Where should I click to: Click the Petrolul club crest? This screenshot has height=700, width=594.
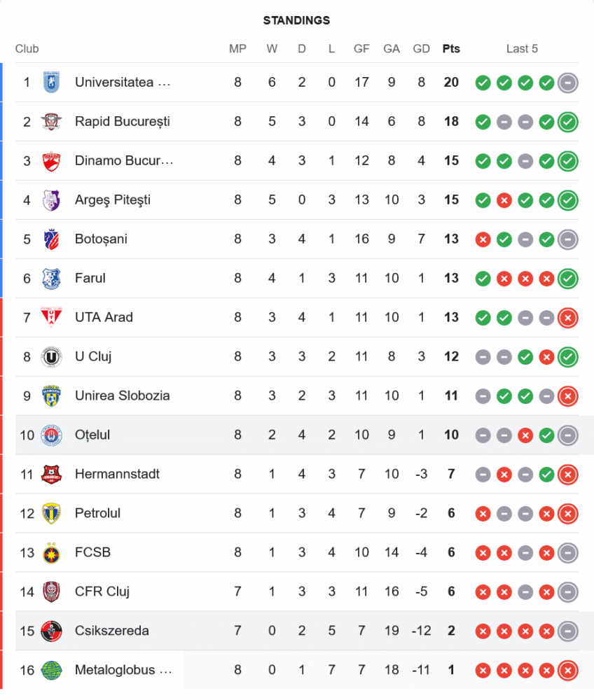click(51, 513)
